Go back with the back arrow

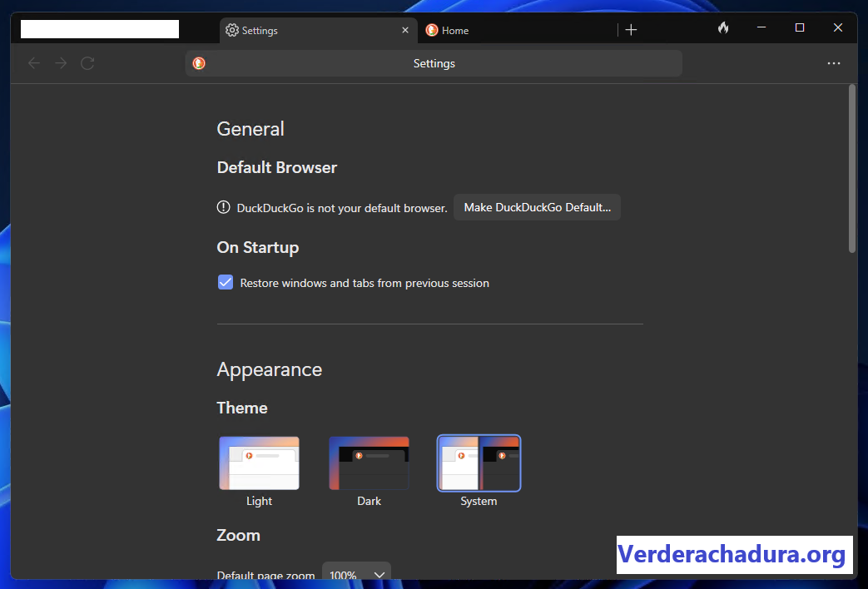[34, 63]
